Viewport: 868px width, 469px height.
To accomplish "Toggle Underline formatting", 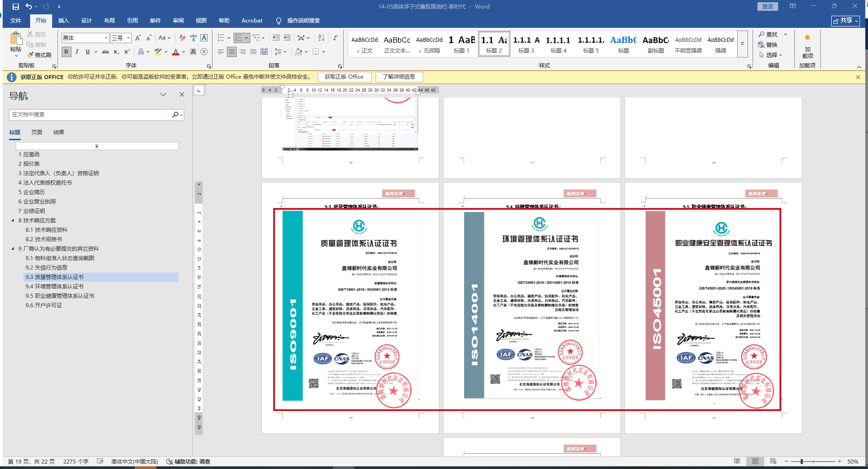I will [x=88, y=52].
